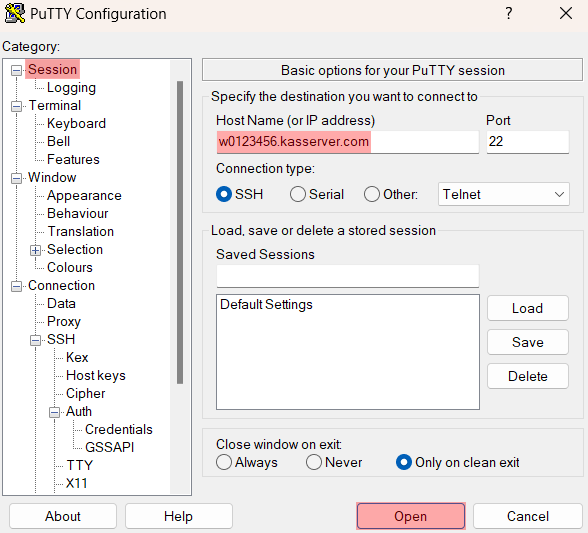Open the Data category
Screen dimensions: 588x533
coord(61,303)
